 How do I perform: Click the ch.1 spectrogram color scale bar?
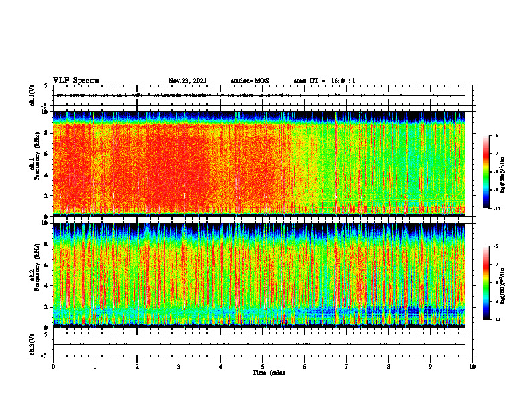pos(486,172)
